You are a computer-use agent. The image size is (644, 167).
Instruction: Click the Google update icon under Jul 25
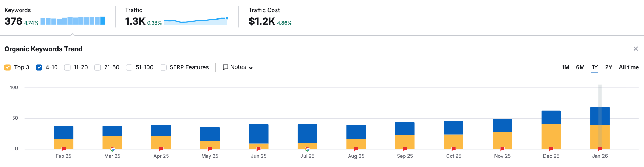click(307, 149)
